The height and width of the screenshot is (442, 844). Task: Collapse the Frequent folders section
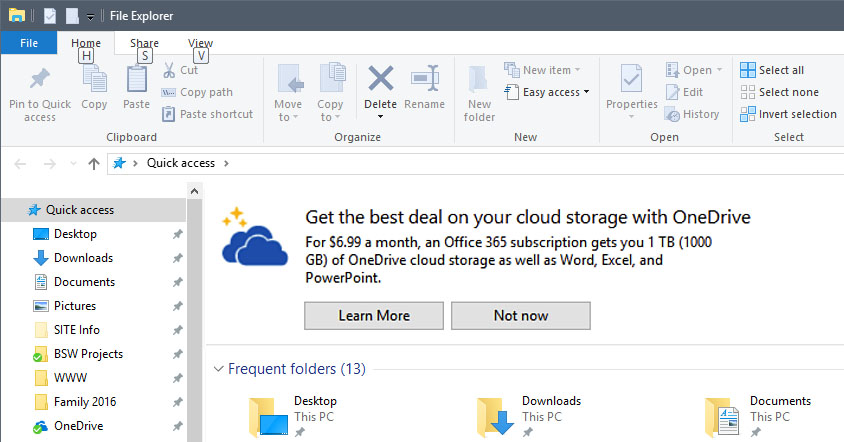(219, 369)
